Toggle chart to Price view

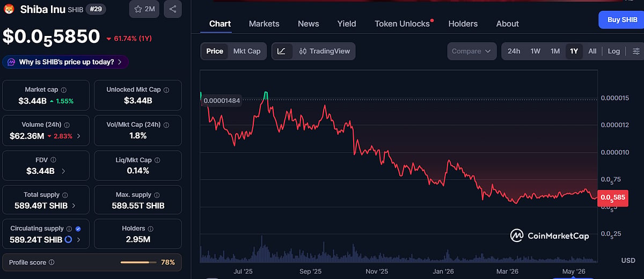[x=215, y=51]
